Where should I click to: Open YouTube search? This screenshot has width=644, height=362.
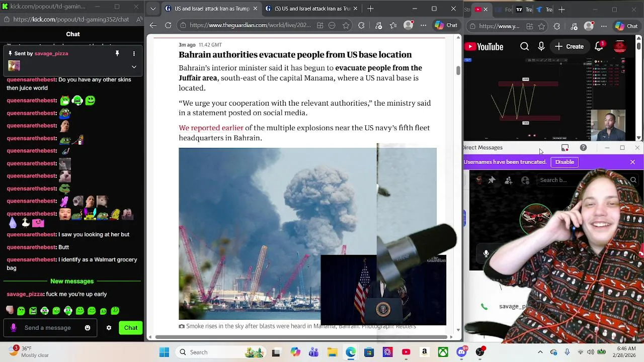[x=524, y=47]
